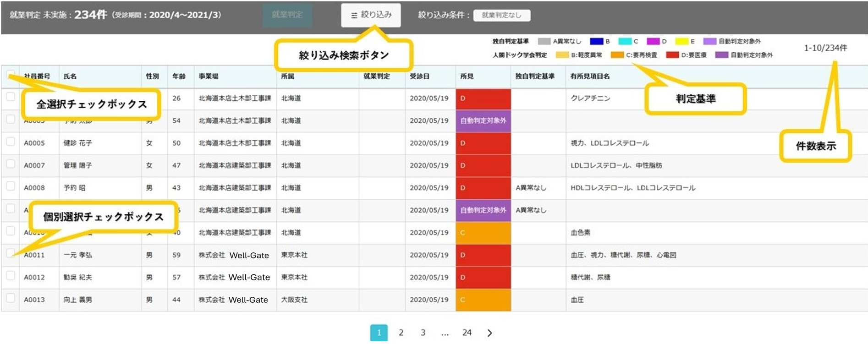
Task: Select the name 勤奨 紀夫
Action: point(77,278)
